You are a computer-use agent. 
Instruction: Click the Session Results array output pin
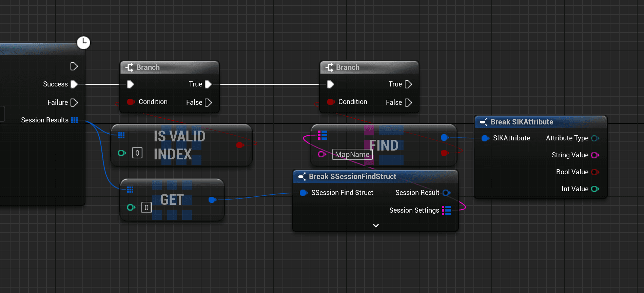coord(75,120)
